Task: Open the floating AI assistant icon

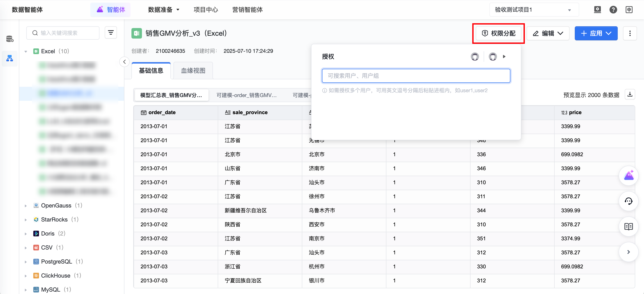Action: coord(628,175)
